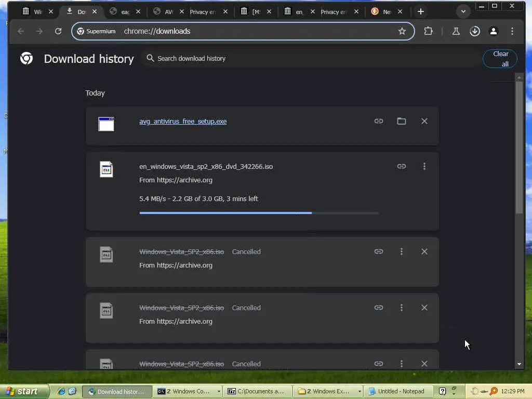Viewport: 532px width, 399px height.
Task: Copy link of third cancelled Windows_Vista_SP2_x86.iso
Action: [x=379, y=363]
